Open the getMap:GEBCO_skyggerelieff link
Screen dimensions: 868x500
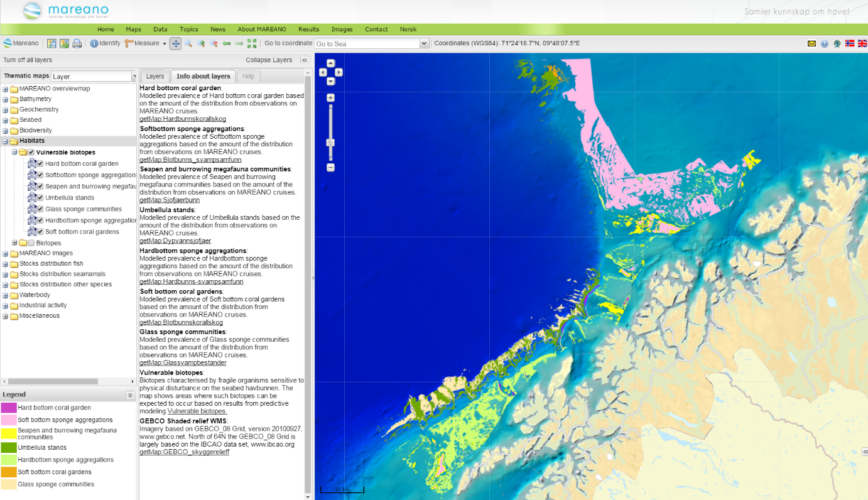(x=184, y=452)
